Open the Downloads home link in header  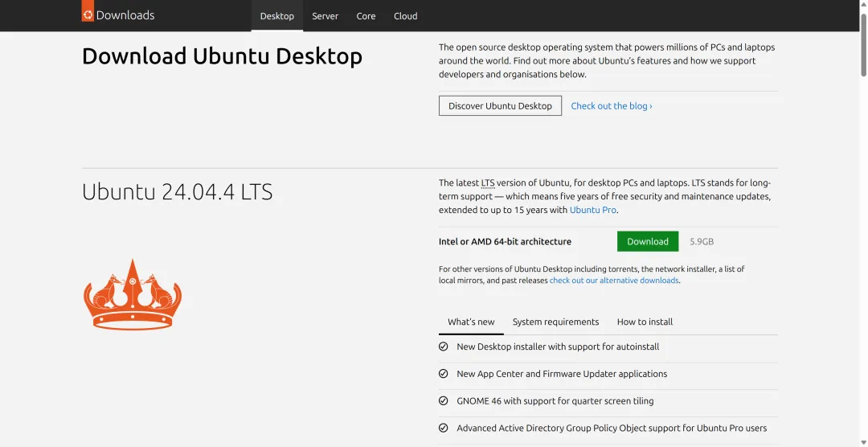[x=125, y=15]
